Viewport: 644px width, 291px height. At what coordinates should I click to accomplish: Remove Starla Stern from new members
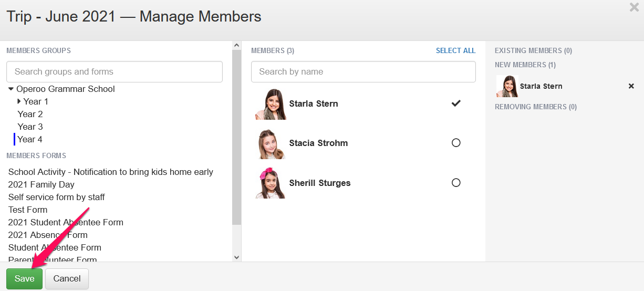point(631,86)
